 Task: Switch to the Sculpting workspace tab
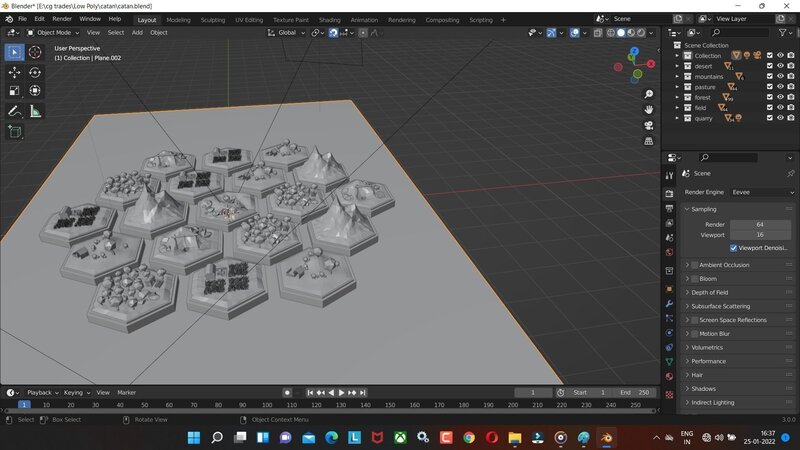point(212,19)
